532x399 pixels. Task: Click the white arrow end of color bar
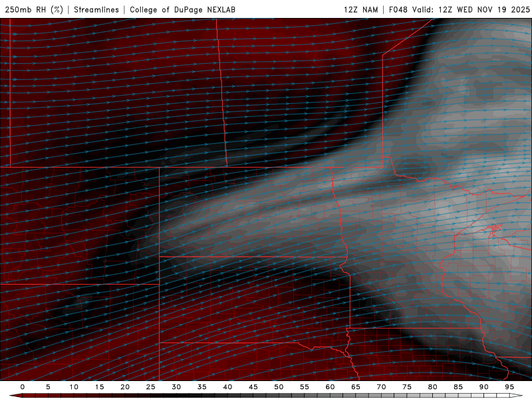(x=516, y=396)
